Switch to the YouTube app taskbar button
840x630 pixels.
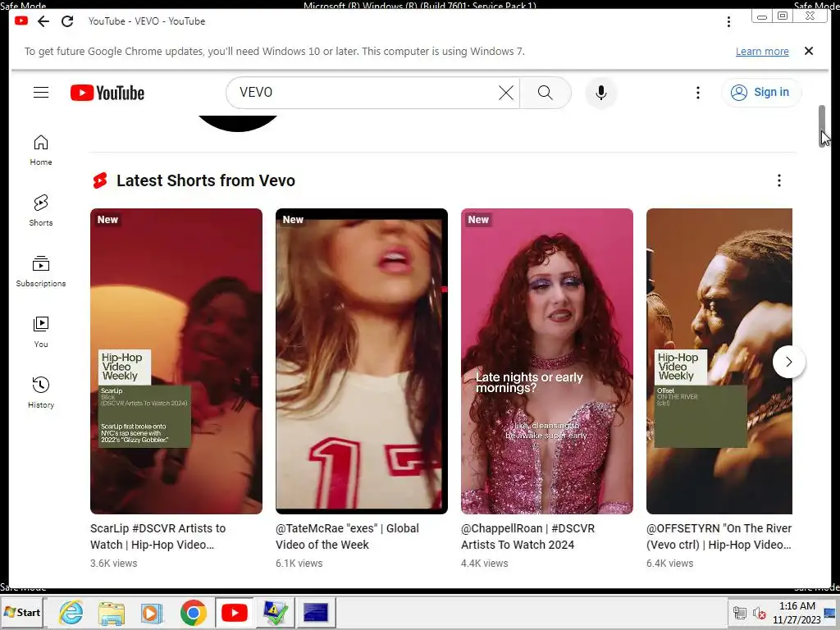(235, 612)
